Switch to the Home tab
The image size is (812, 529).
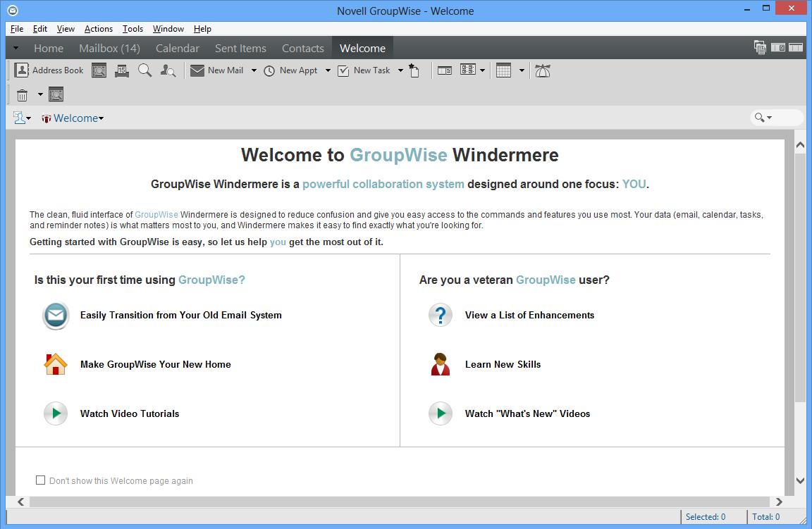point(49,48)
